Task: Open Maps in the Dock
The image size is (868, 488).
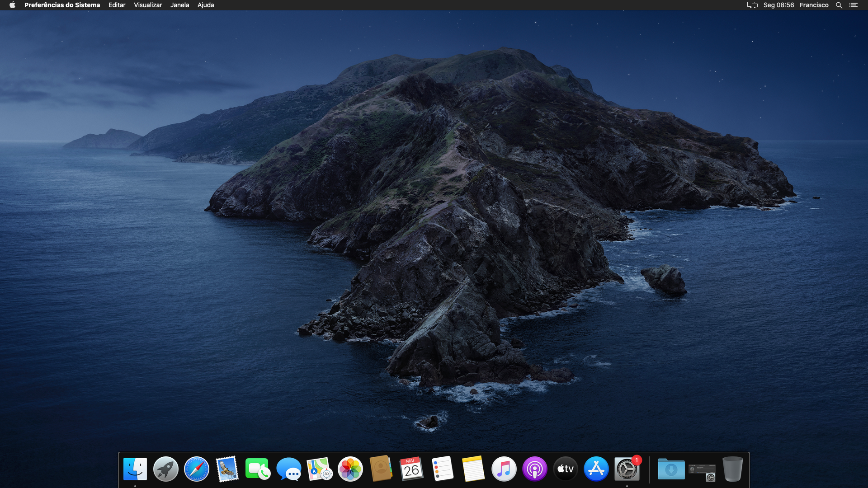Action: [x=319, y=469]
